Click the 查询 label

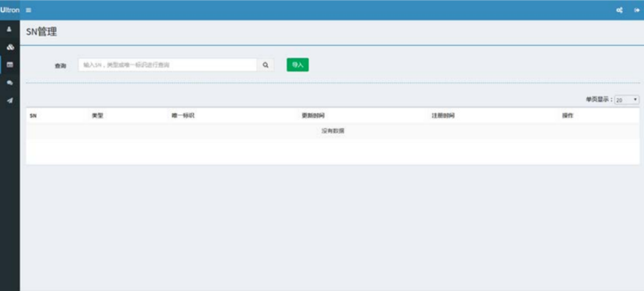pyautogui.click(x=61, y=65)
